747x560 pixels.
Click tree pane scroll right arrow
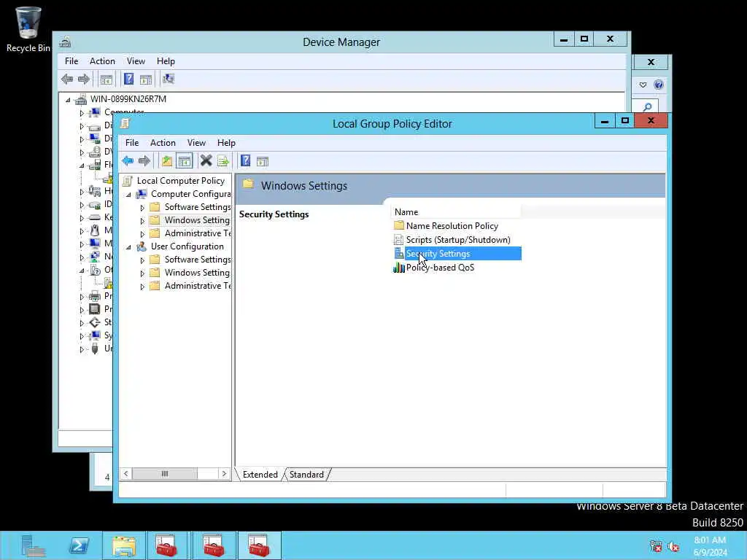[224, 474]
